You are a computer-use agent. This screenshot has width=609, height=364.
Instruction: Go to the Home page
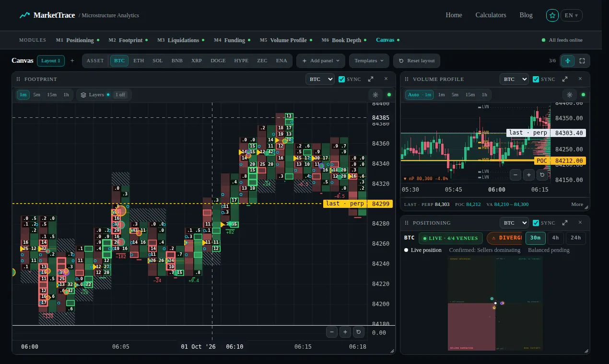click(x=454, y=15)
